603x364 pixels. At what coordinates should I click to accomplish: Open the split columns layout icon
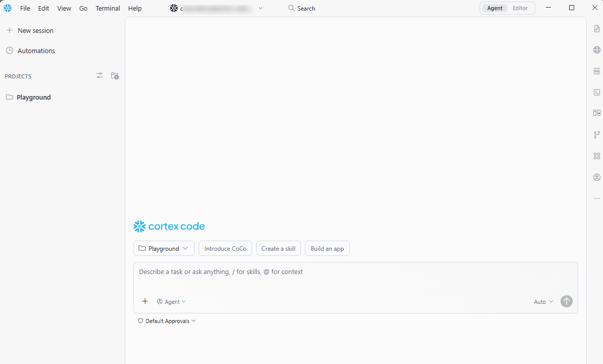(596, 113)
